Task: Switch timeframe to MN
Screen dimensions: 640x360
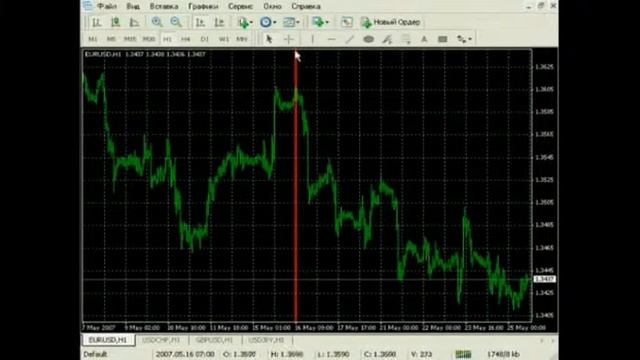Action: 242,39
